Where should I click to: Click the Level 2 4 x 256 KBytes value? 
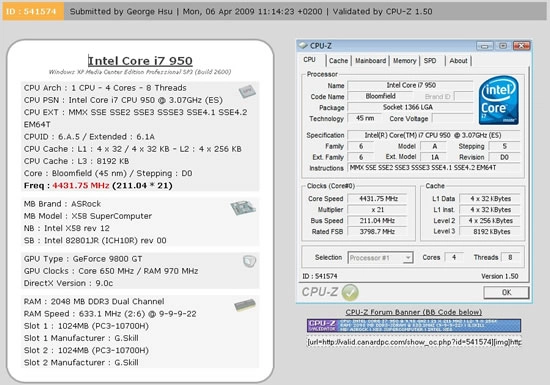pyautogui.click(x=490, y=221)
